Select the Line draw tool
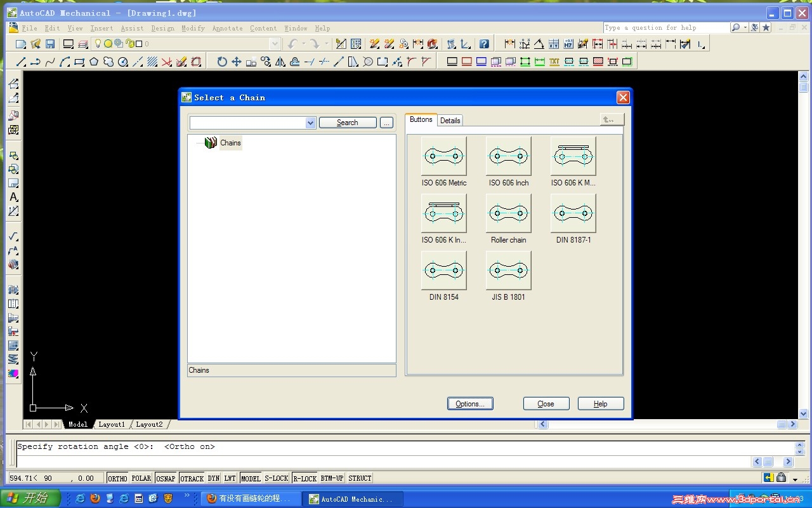The image size is (812, 508). [x=21, y=62]
